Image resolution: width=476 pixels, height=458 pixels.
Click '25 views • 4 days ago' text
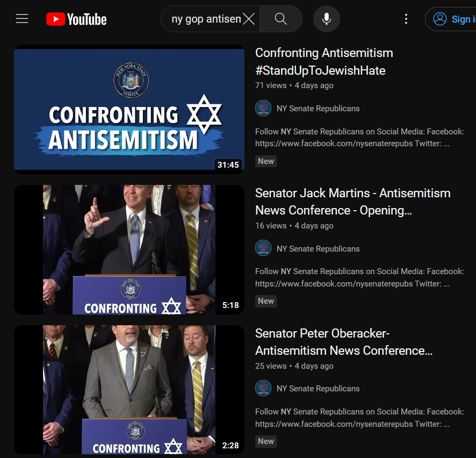tap(294, 366)
